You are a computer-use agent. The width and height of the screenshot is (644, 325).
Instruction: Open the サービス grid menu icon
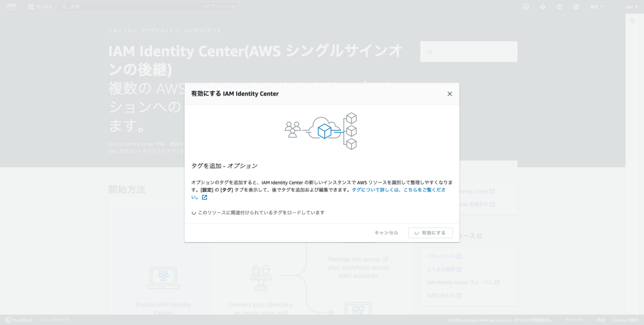(x=31, y=6)
